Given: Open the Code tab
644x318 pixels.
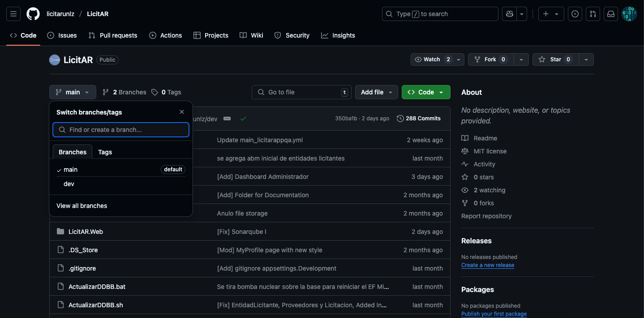Looking at the screenshot, I should tap(23, 35).
